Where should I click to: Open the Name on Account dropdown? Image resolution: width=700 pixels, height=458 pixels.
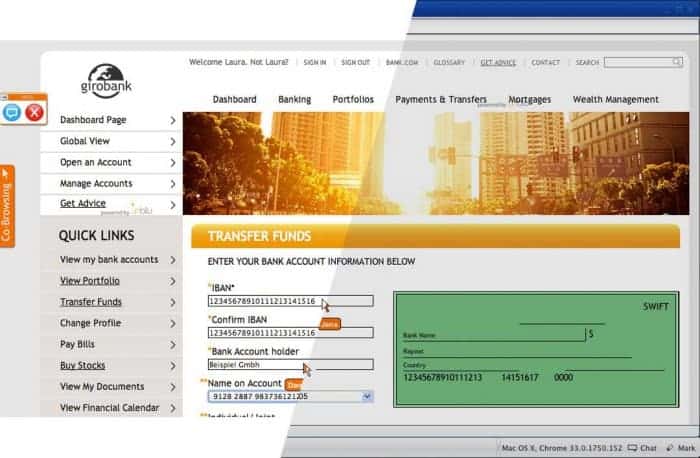291,396
